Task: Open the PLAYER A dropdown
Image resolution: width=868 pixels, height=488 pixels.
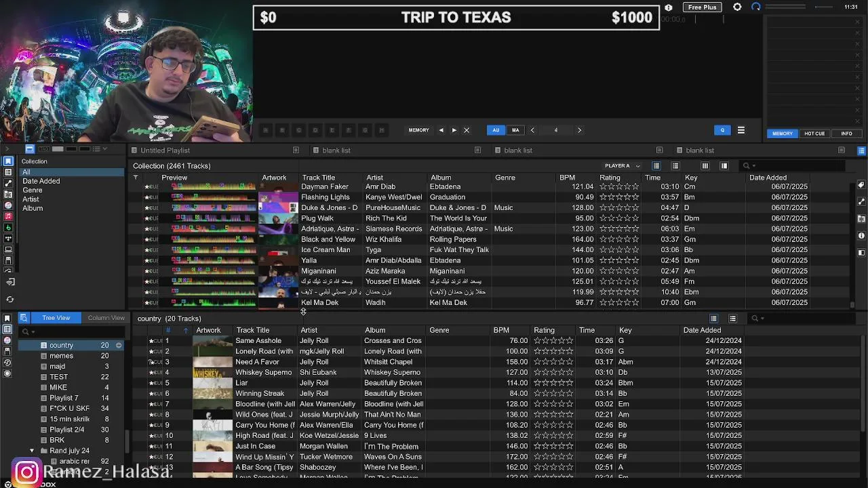Action: (x=622, y=166)
